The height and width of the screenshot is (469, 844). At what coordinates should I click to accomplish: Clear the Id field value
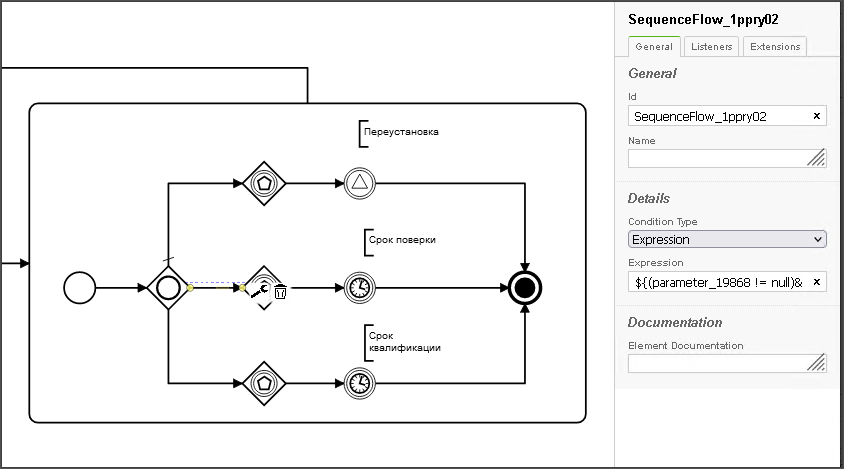(817, 116)
